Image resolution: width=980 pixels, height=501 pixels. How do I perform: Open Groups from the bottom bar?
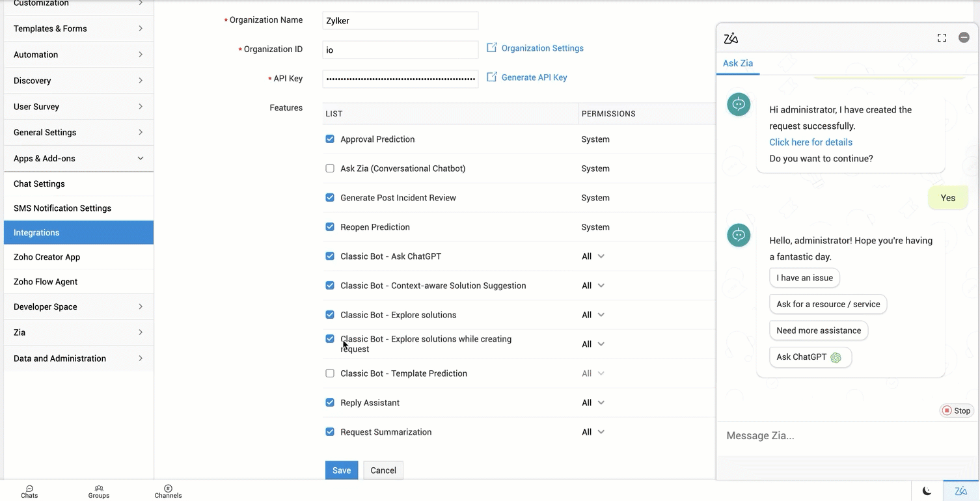click(x=99, y=491)
